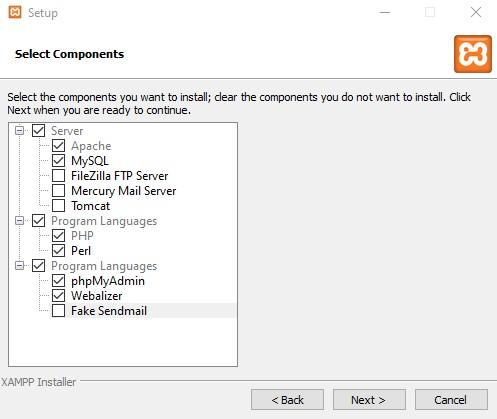This screenshot has width=497, height=419.
Task: Tick the Tomcat checkbox
Action: (x=58, y=206)
